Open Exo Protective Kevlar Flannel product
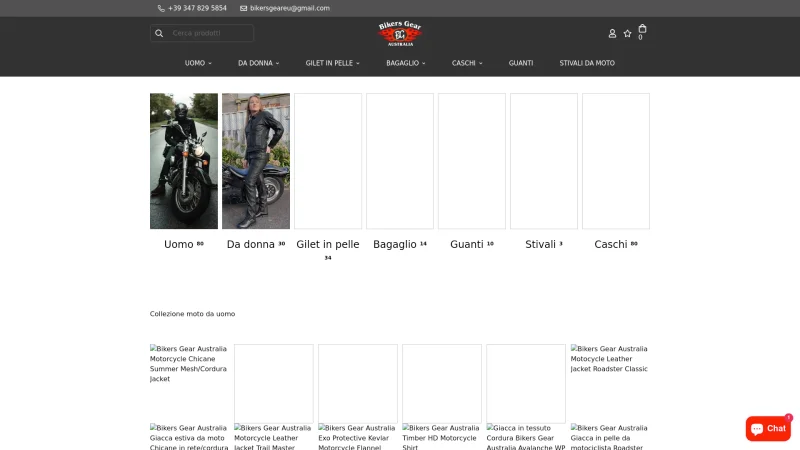This screenshot has height=450, width=800. tap(357, 437)
